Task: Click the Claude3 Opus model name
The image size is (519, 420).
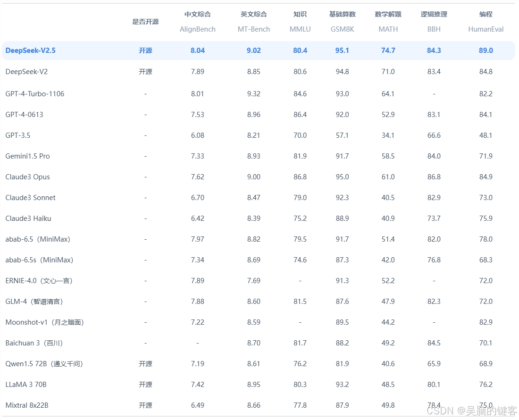Action: (27, 177)
